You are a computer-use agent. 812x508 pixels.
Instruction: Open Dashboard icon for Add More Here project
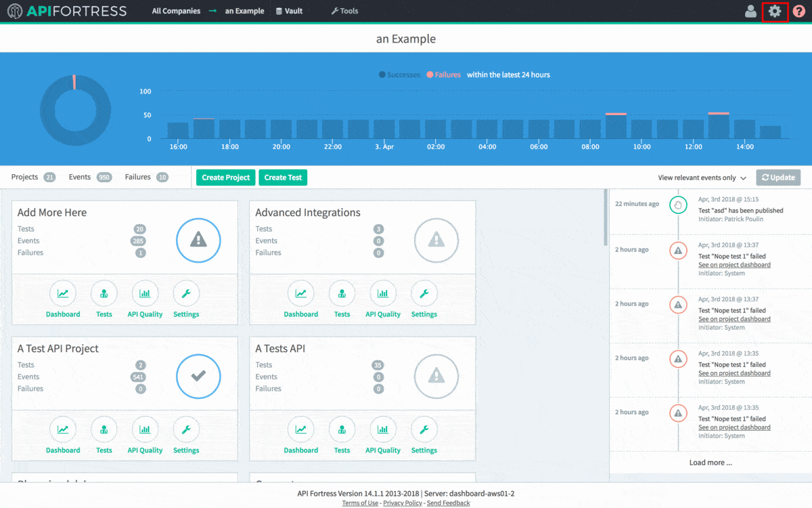[x=63, y=294]
